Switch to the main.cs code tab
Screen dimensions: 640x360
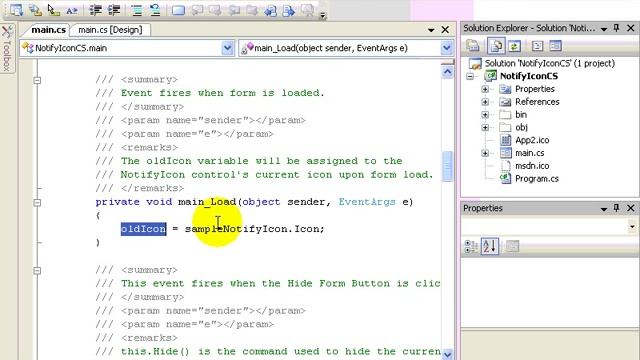click(48, 30)
